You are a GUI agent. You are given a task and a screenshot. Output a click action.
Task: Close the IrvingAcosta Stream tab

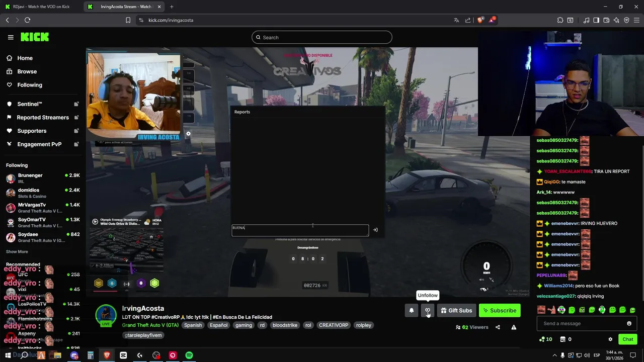pyautogui.click(x=159, y=7)
